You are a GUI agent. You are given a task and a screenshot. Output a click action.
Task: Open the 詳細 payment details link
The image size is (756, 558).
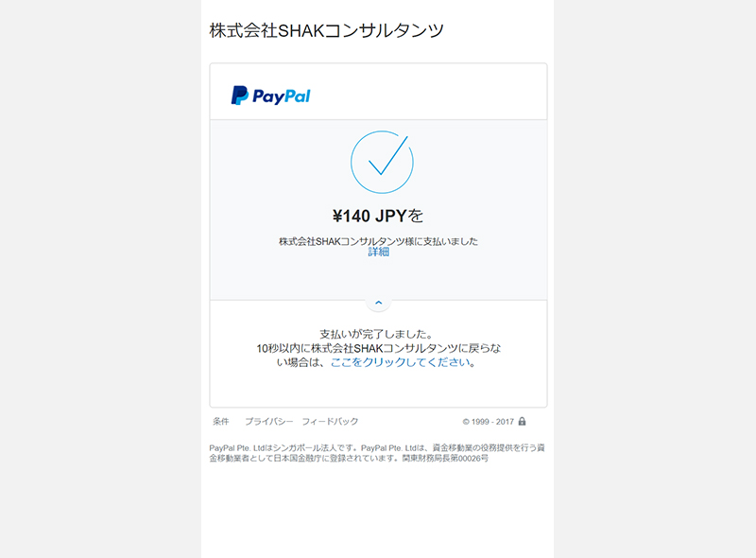pos(379,252)
